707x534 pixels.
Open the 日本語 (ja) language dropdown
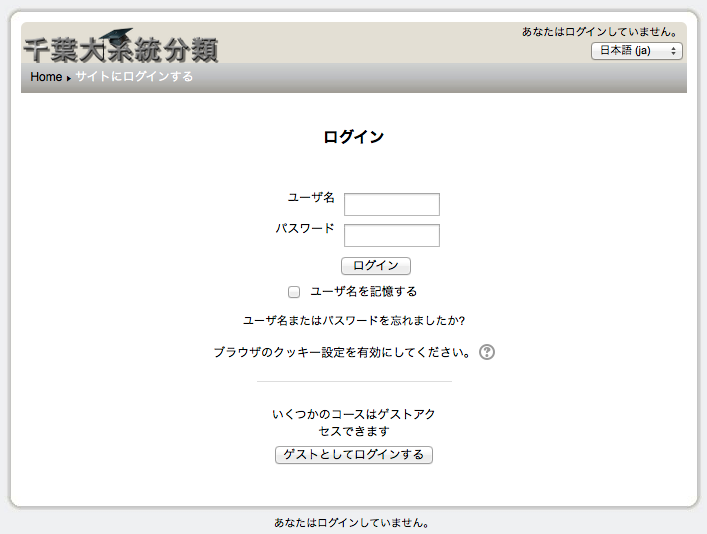point(636,51)
